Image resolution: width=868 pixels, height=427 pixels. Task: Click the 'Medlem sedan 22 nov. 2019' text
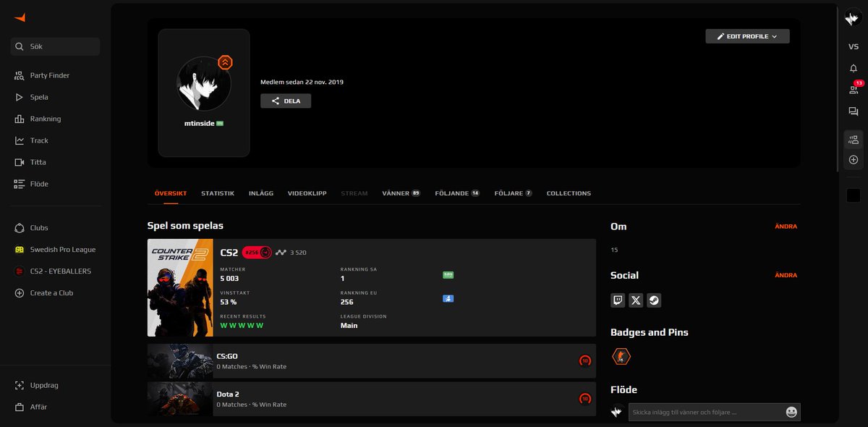point(302,82)
